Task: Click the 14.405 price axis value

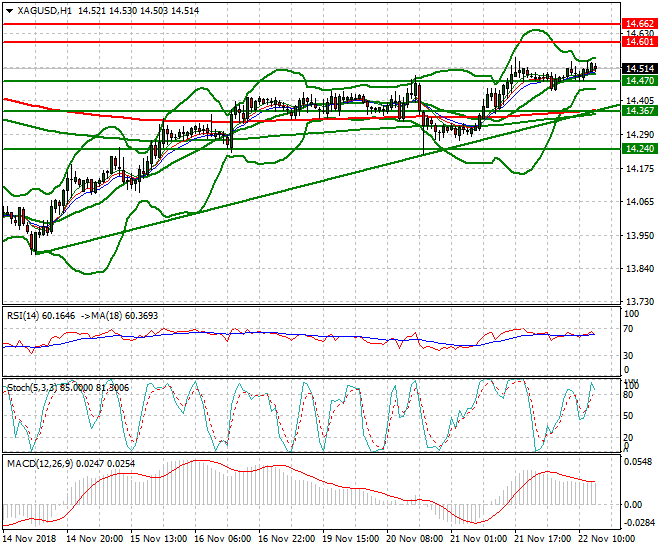Action: (640, 100)
